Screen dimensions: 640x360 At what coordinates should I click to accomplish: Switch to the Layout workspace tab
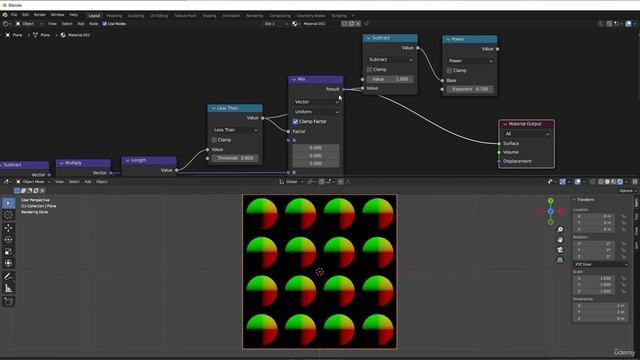click(x=94, y=16)
